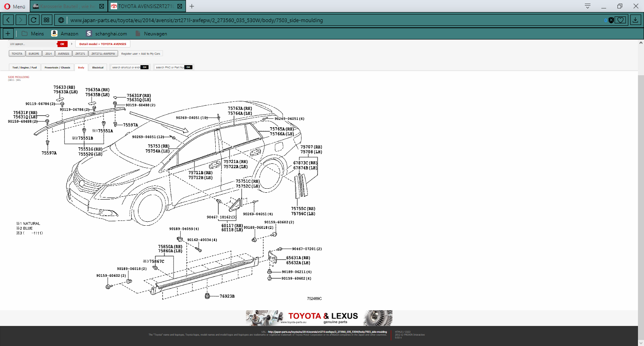Select the TOYOTA AVENSISZRT271 tab
This screenshot has width=644, height=346.
(146, 6)
